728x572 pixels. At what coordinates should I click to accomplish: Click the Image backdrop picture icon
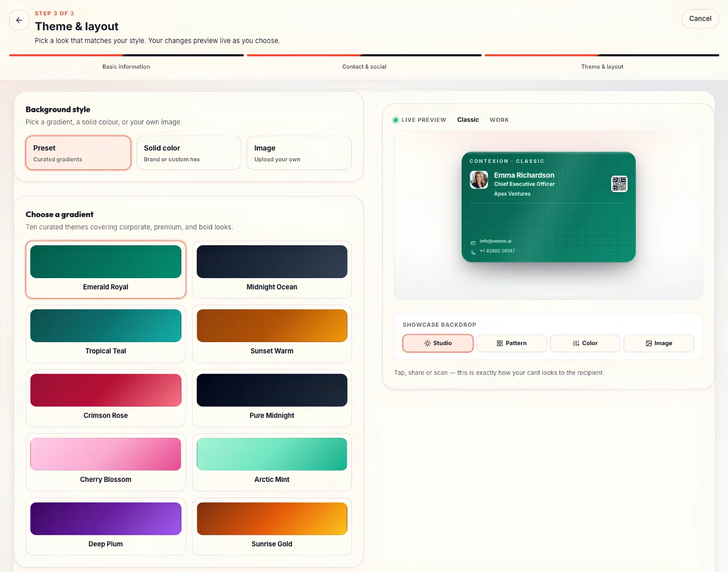pyautogui.click(x=649, y=343)
